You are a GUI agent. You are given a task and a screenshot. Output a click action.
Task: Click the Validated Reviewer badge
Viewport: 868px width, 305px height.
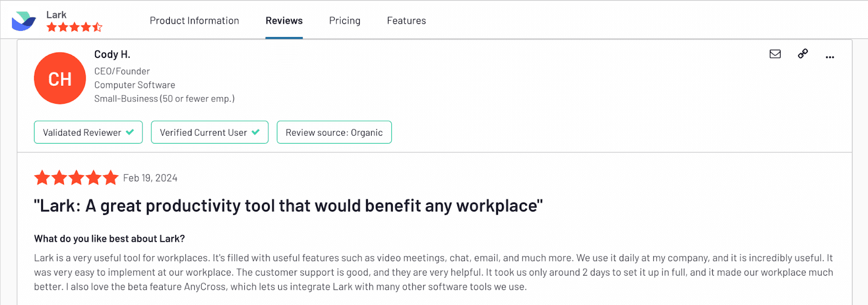(x=88, y=132)
